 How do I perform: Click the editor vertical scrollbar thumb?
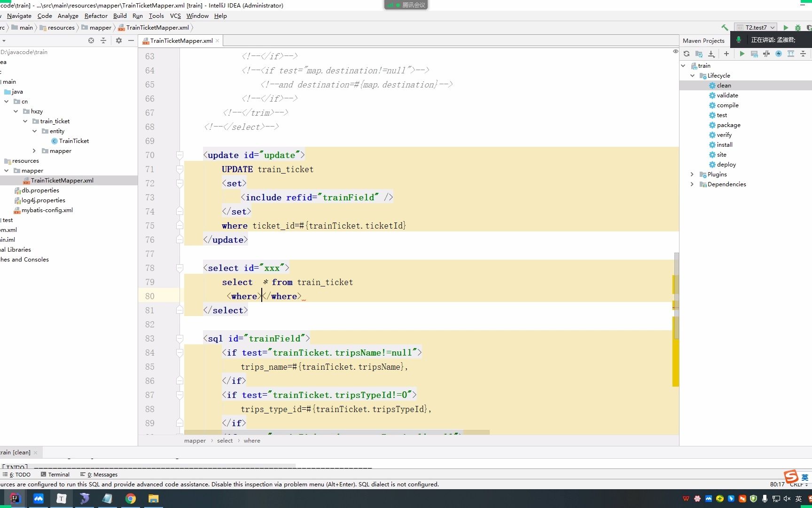coord(677,295)
